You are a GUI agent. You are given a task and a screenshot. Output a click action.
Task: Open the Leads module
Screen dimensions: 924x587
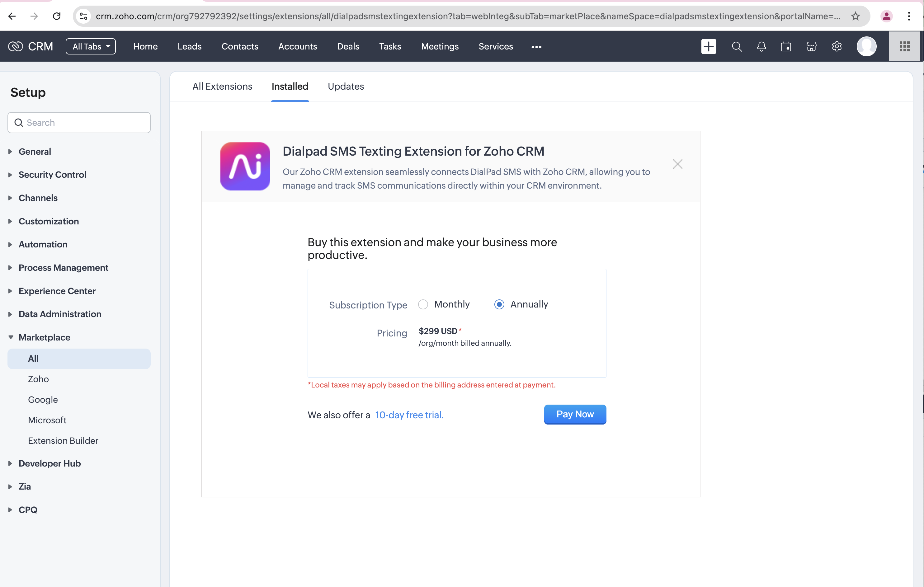click(x=190, y=46)
